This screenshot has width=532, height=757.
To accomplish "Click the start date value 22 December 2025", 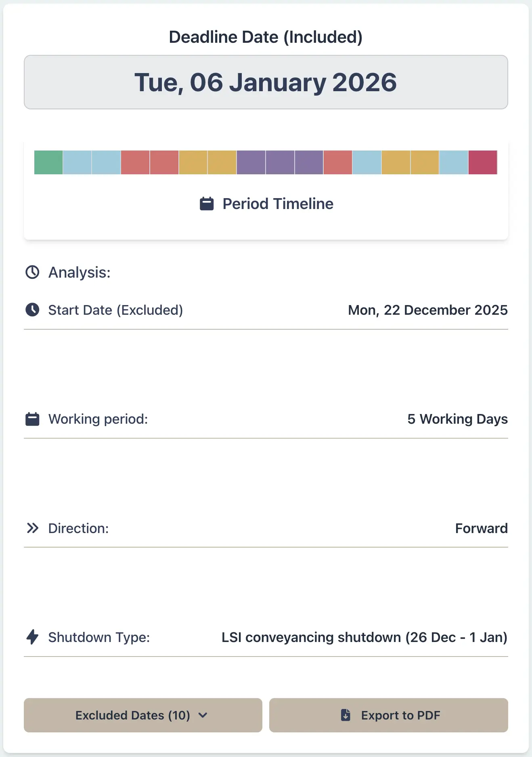I will (427, 310).
